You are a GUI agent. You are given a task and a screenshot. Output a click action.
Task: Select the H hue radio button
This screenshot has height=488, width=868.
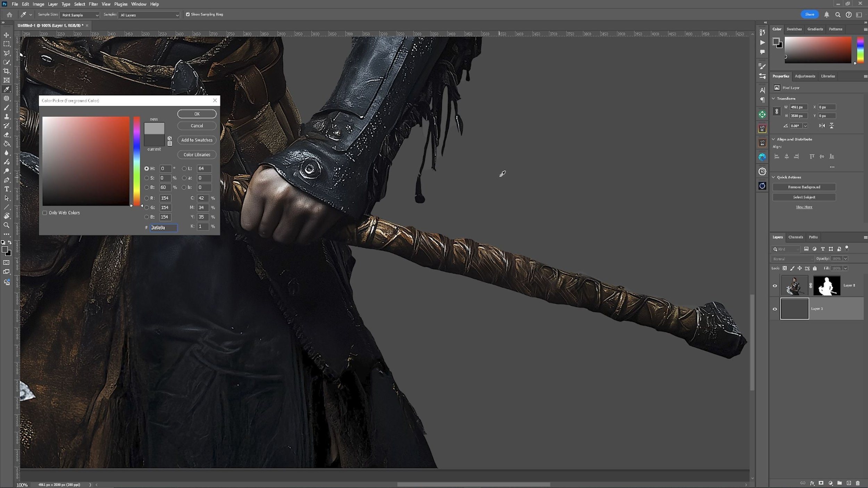(147, 168)
